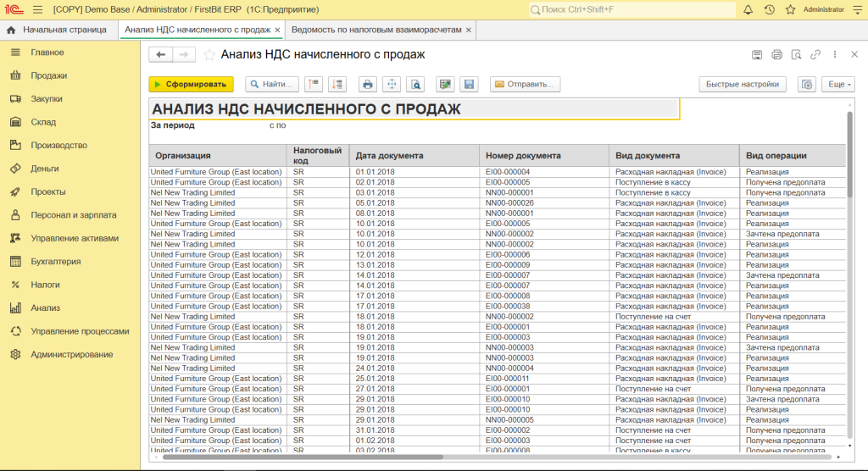
Task: Get link via chain icon
Action: 815,54
